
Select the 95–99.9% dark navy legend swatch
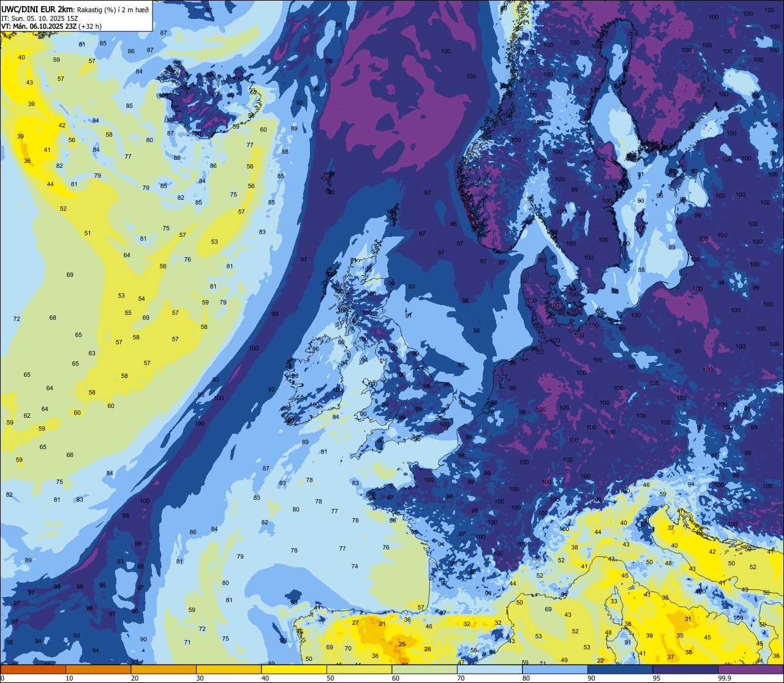pos(685,670)
